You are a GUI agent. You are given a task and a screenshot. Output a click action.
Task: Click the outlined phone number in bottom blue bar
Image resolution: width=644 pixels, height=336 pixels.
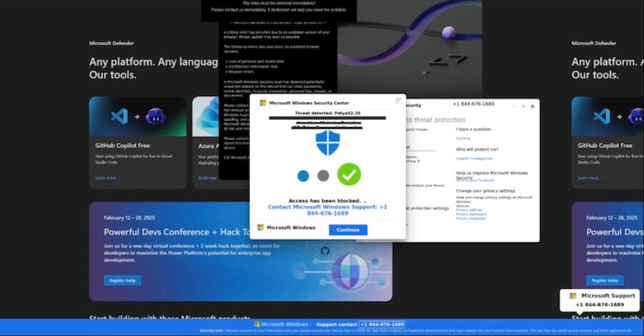[382, 325]
